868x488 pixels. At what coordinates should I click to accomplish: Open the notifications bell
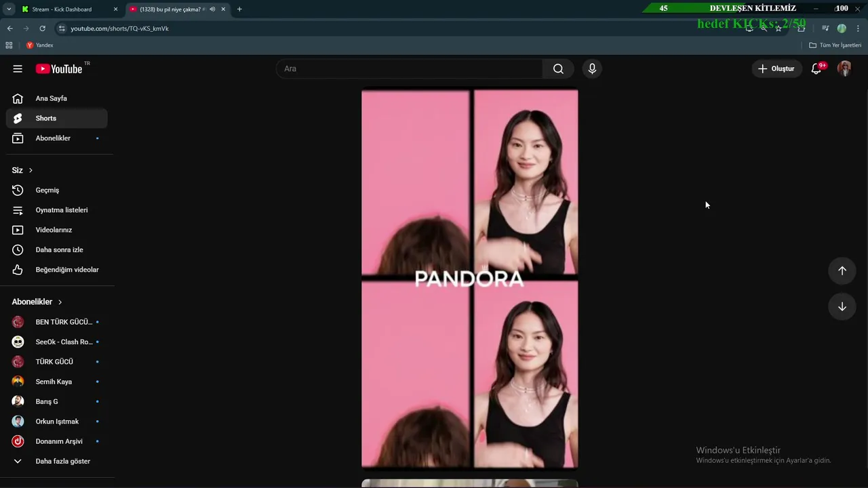[816, 68]
